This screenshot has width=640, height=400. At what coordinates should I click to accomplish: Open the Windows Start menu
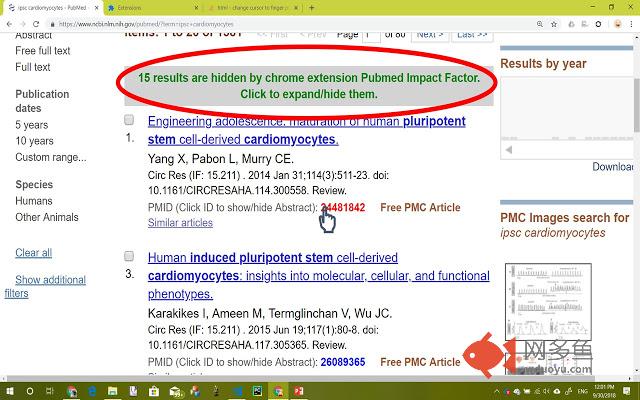point(9,391)
